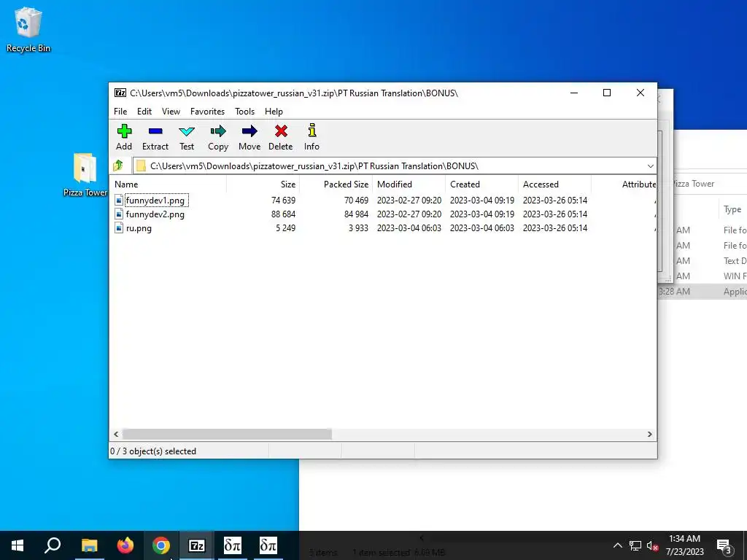Click the 7-Zip title bar app icon
Screen dimensions: 747x560
120,93
